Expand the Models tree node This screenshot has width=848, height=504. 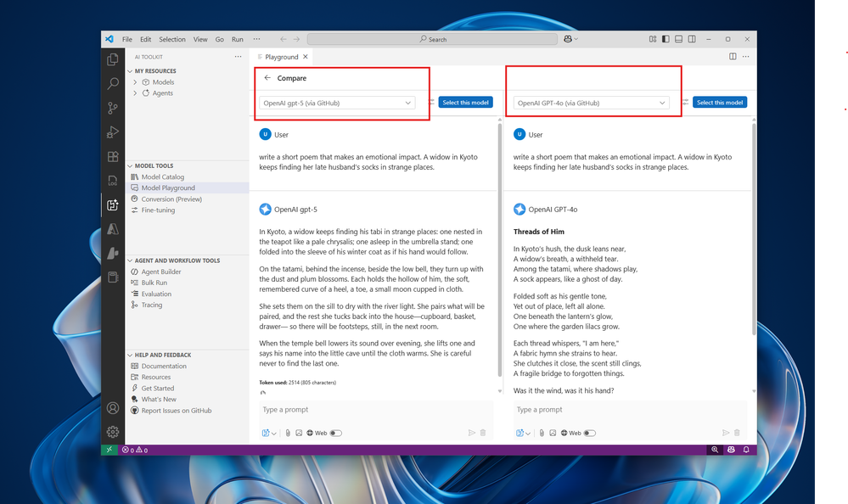[x=135, y=82]
